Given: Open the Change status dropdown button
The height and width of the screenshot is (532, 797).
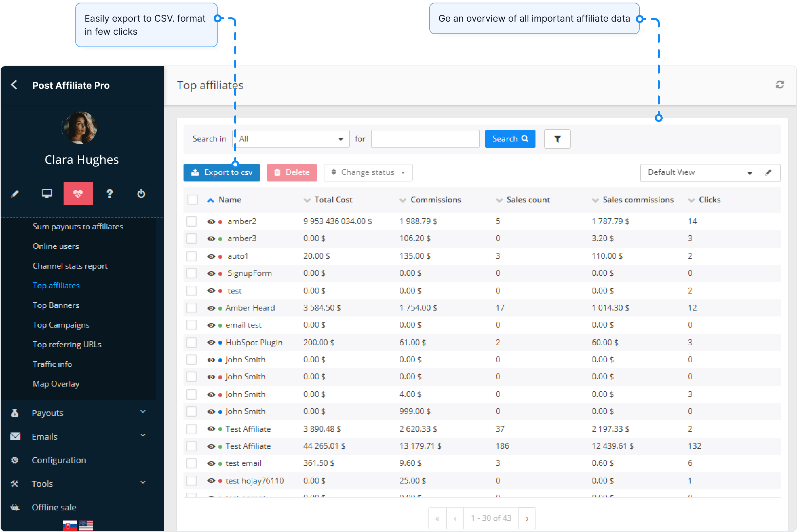Looking at the screenshot, I should 368,172.
